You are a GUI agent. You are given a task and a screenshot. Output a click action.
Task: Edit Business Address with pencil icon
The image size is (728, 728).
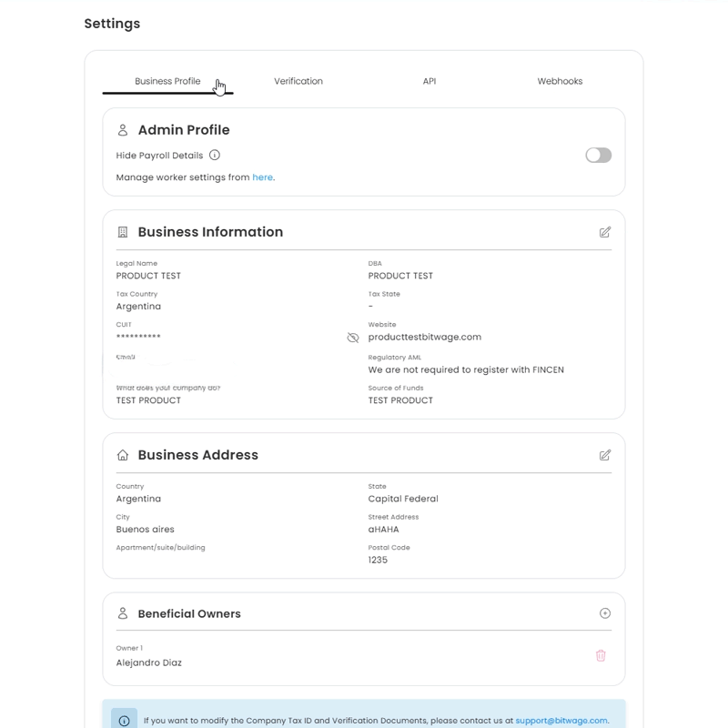point(605,455)
